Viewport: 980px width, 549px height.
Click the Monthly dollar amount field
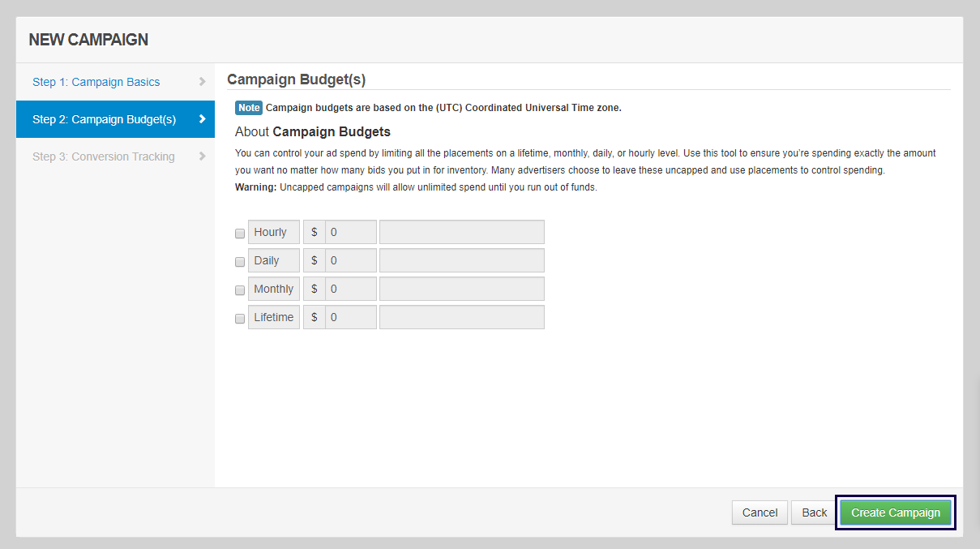click(x=349, y=288)
